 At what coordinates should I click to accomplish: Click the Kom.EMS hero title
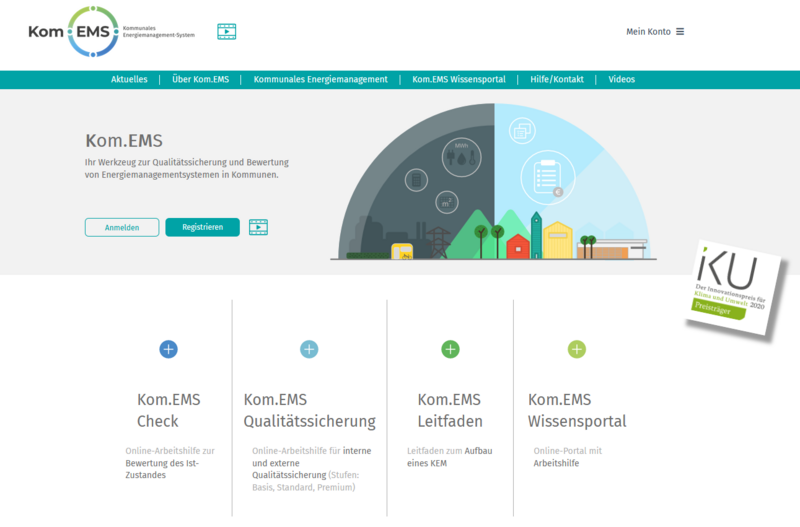click(124, 141)
